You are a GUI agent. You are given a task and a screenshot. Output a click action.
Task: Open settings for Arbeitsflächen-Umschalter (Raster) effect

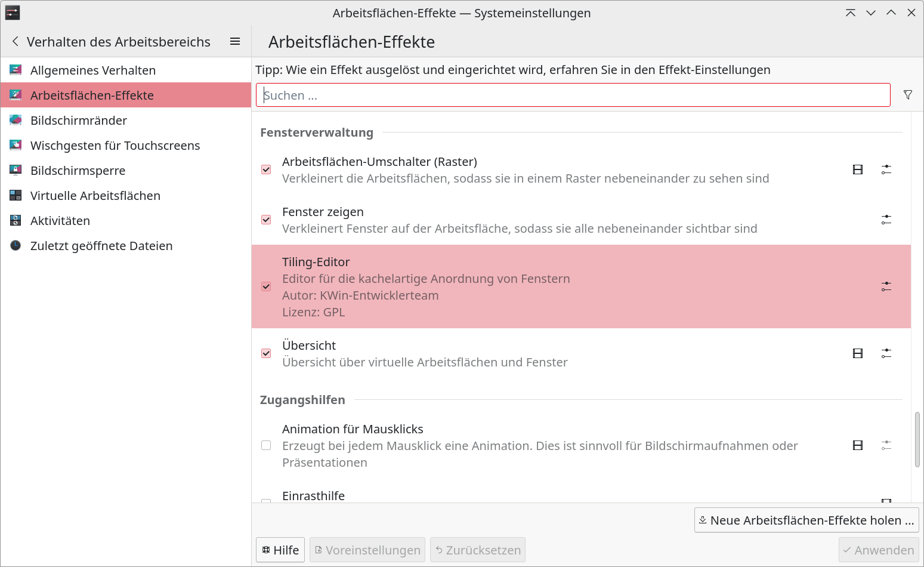886,170
